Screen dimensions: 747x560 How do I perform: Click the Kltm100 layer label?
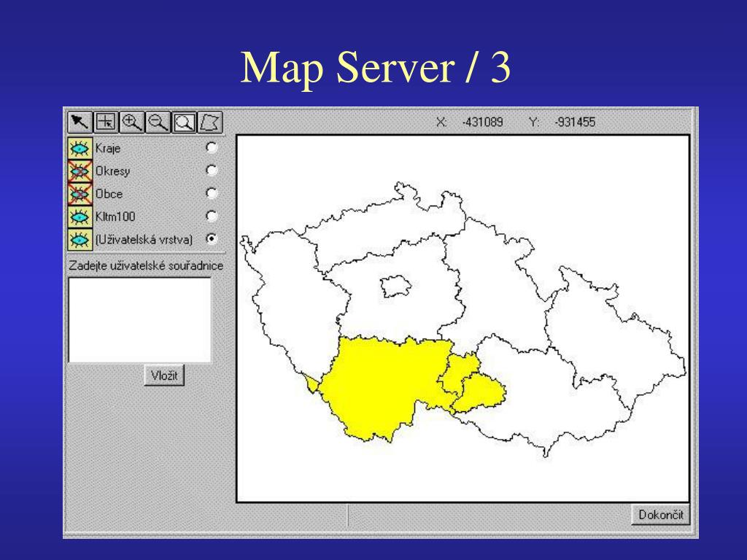point(115,217)
